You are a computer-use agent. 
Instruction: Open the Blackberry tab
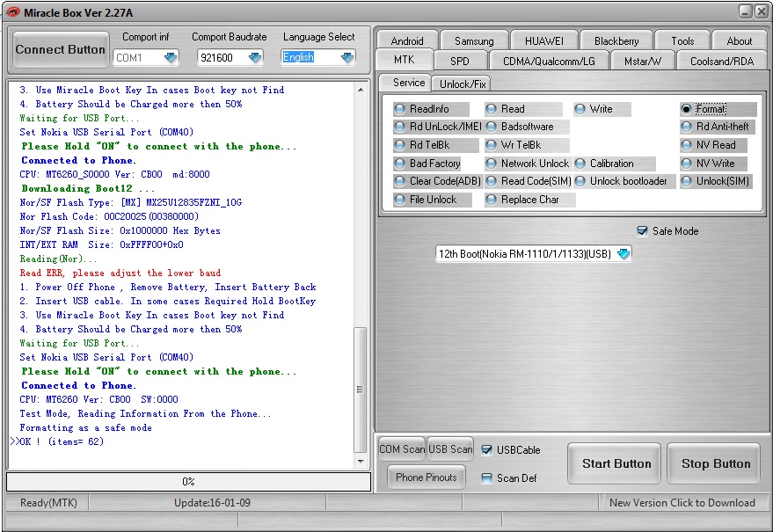pos(616,41)
